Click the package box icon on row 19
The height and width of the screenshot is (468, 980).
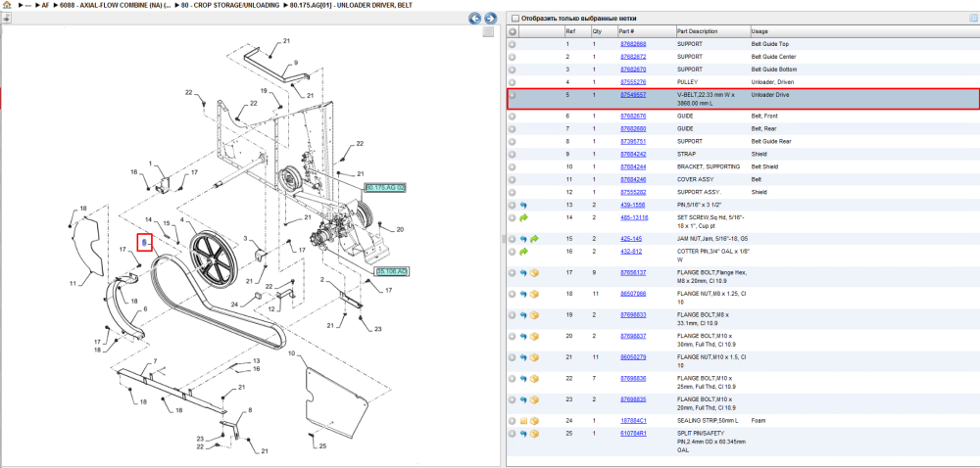click(x=534, y=315)
